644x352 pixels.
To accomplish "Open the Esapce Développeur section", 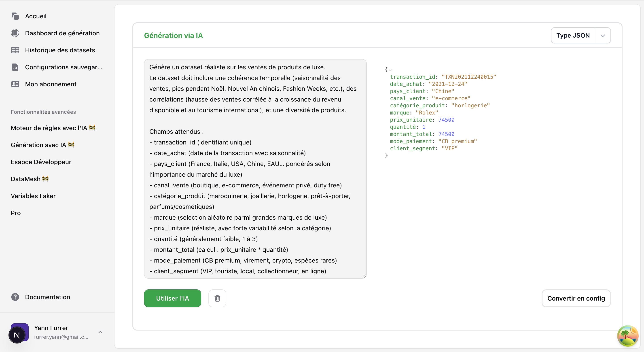I will point(41,162).
